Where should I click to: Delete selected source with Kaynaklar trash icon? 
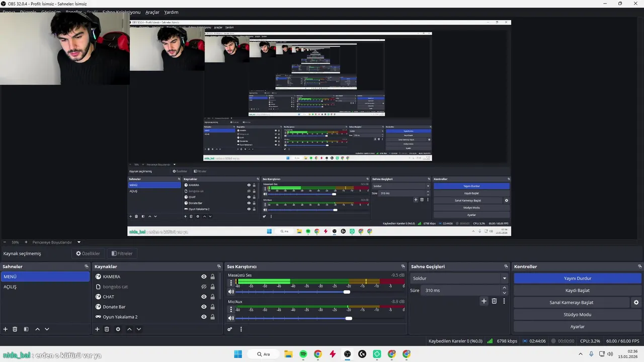tap(107, 329)
